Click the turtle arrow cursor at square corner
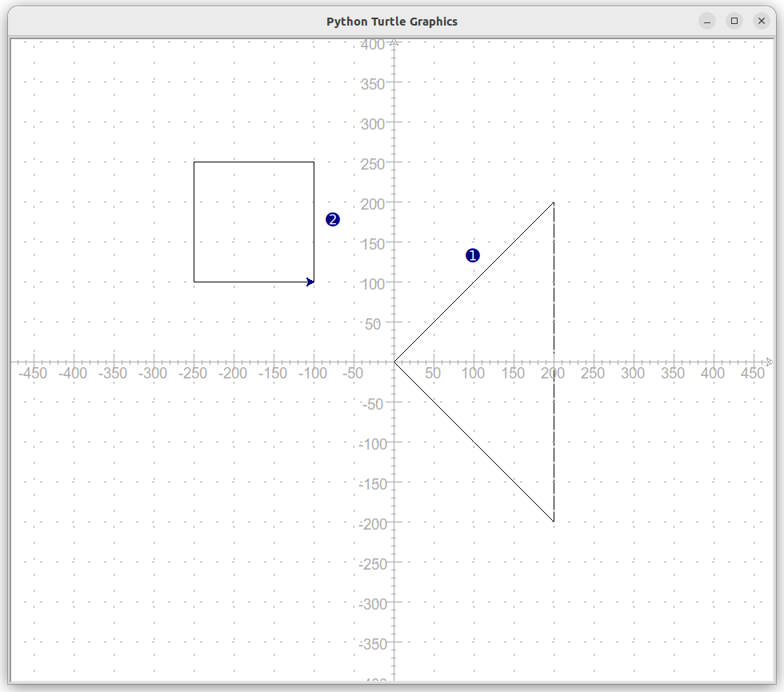This screenshot has height=692, width=784. [x=310, y=282]
